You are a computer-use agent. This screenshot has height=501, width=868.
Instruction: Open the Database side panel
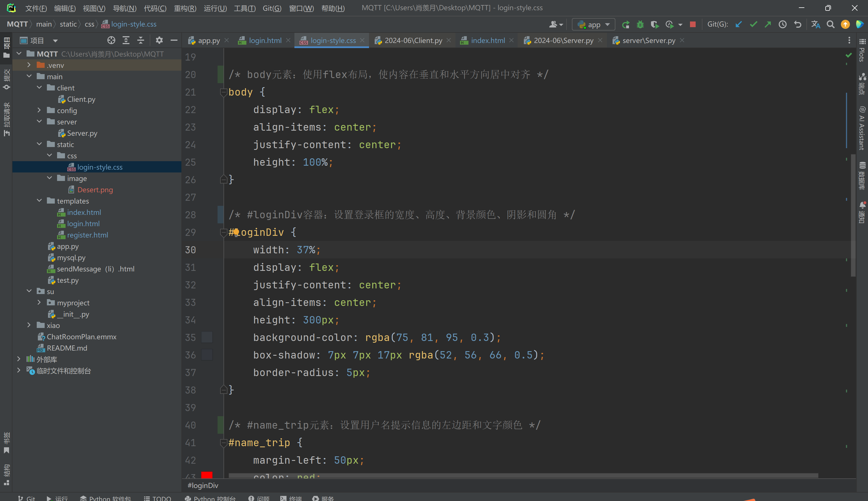pyautogui.click(x=862, y=176)
